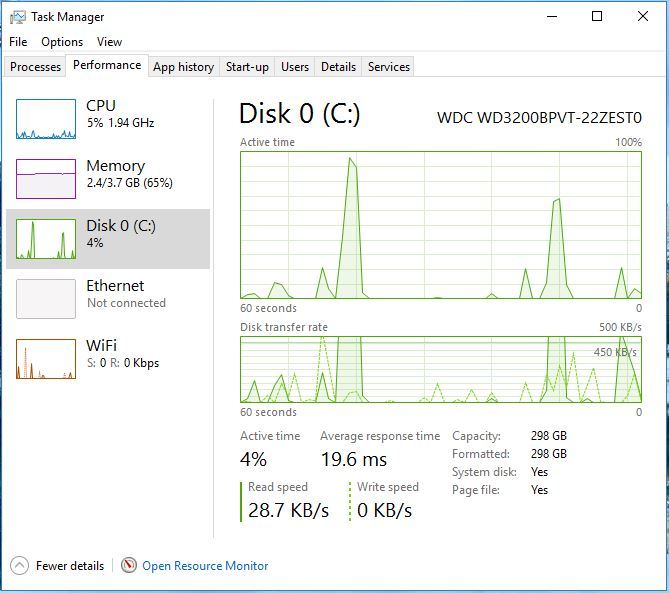The image size is (669, 593).
Task: Select the CPU entry in the sidebar
Action: [x=108, y=119]
